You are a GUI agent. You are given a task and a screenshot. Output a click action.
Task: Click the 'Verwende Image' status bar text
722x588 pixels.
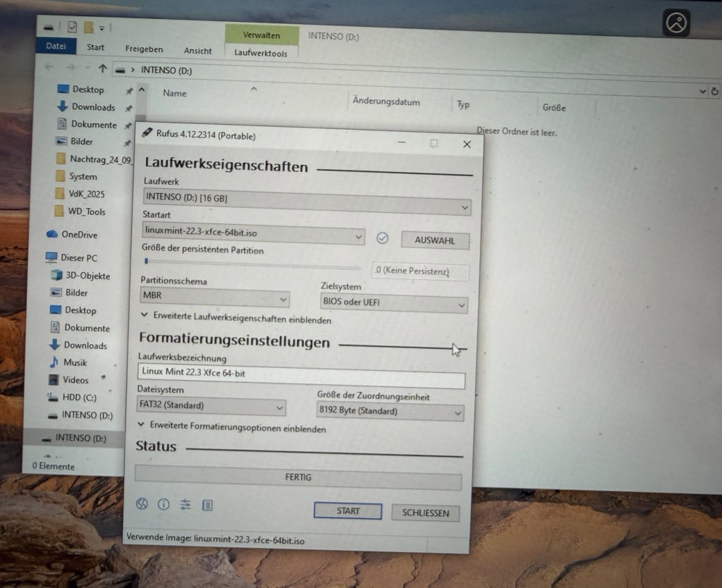click(x=215, y=539)
